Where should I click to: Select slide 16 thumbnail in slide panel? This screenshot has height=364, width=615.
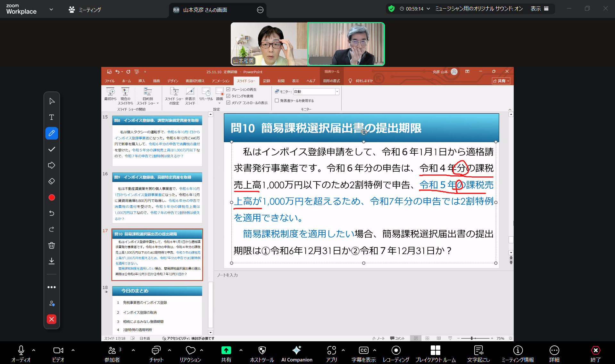(x=157, y=198)
